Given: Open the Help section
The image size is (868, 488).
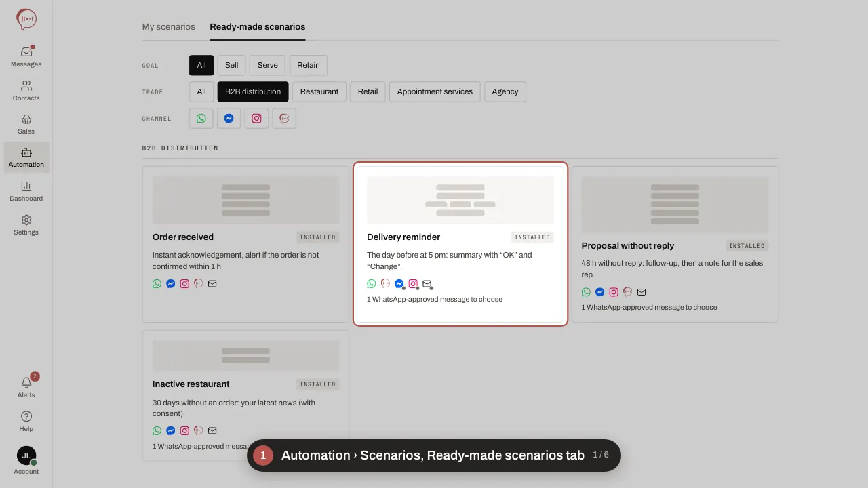Looking at the screenshot, I should point(26,422).
